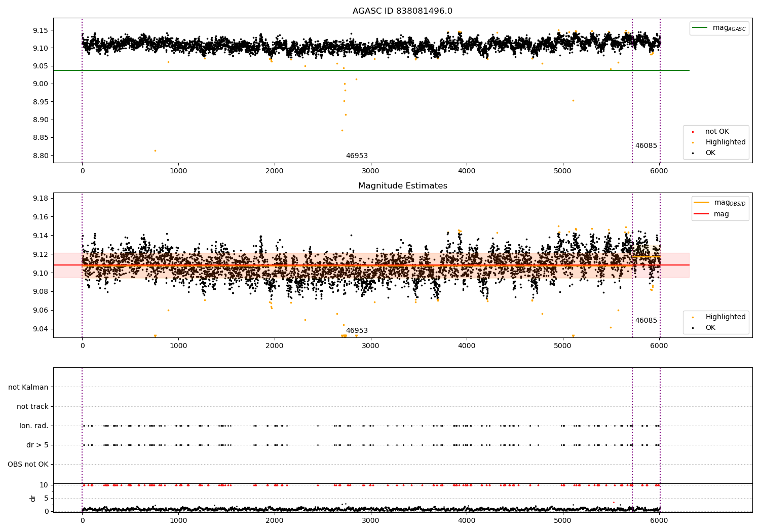Click the 6000 x-tick under the top plot
The height and width of the screenshot is (532, 760).
pos(659,171)
